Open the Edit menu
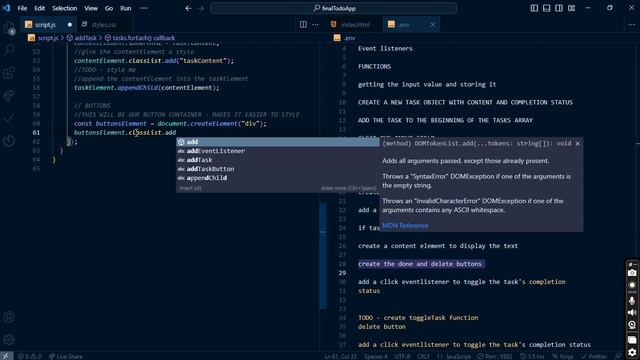 40,8
